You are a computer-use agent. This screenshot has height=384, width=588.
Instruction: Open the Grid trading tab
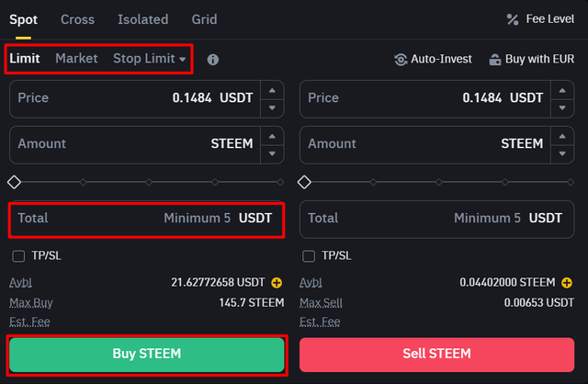pos(204,19)
